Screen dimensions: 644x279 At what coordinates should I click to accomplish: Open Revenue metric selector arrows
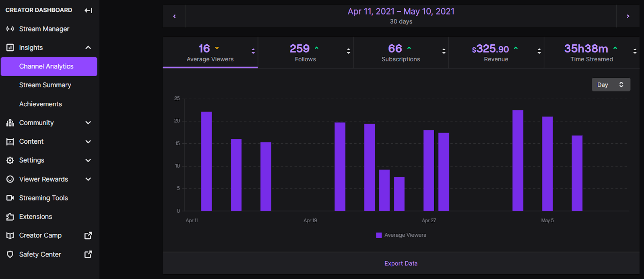coord(539,51)
